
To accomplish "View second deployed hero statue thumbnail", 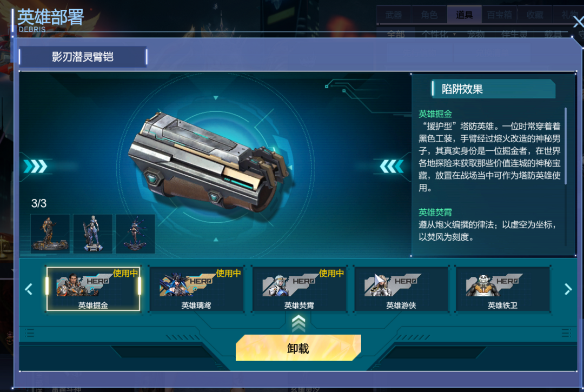I will [x=93, y=234].
